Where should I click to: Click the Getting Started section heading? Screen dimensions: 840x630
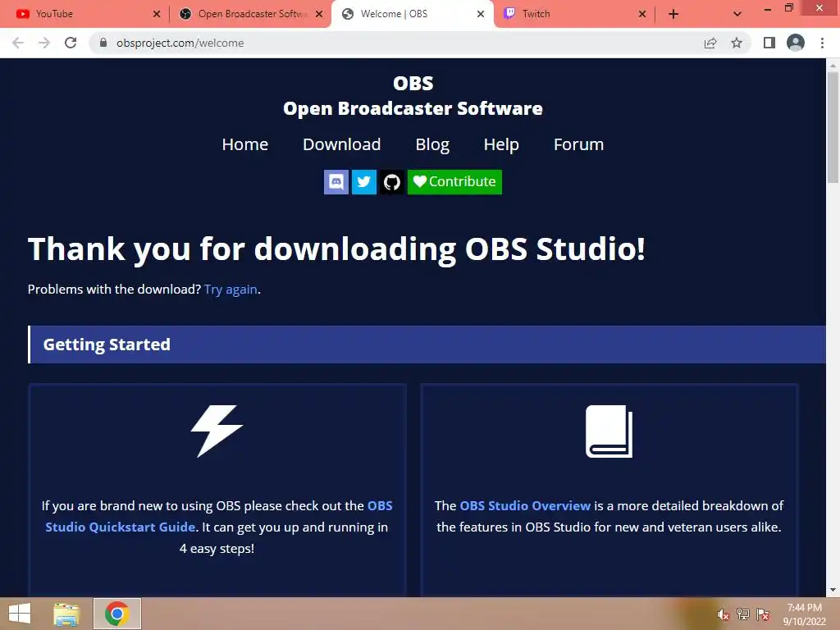click(x=107, y=345)
